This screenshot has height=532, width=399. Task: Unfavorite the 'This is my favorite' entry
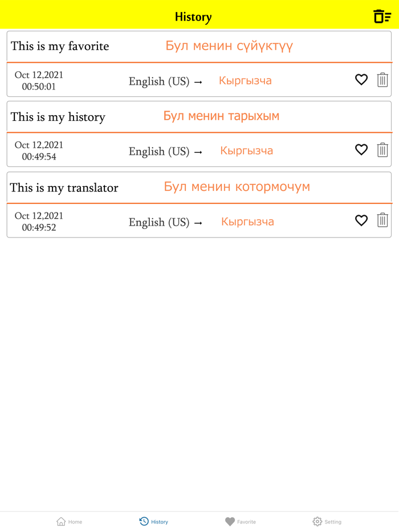click(361, 80)
